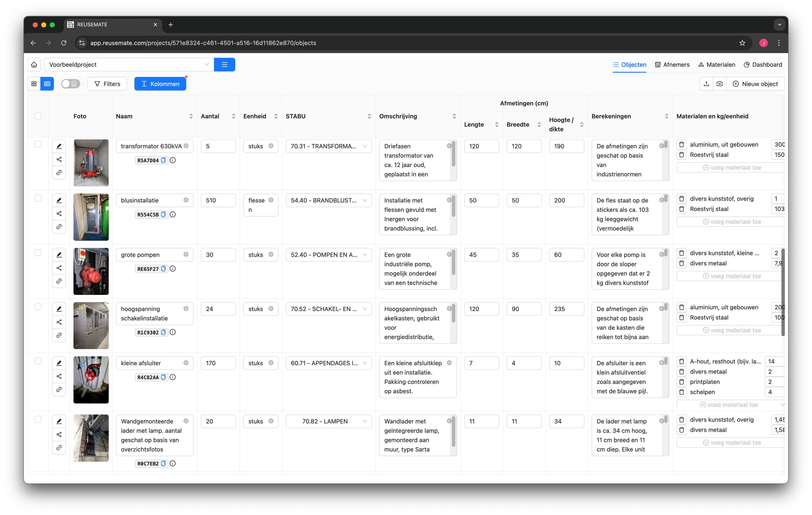Click the upload/export icon in the toolbar

tap(706, 84)
